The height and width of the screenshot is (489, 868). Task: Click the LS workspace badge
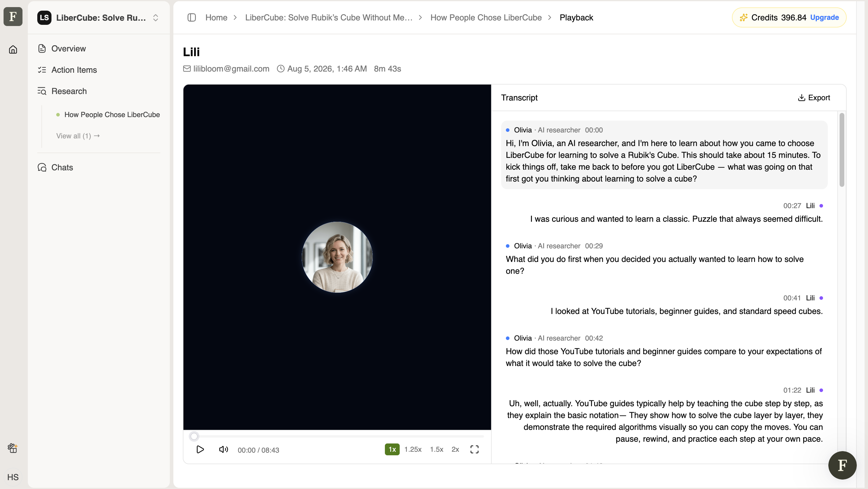tap(44, 17)
